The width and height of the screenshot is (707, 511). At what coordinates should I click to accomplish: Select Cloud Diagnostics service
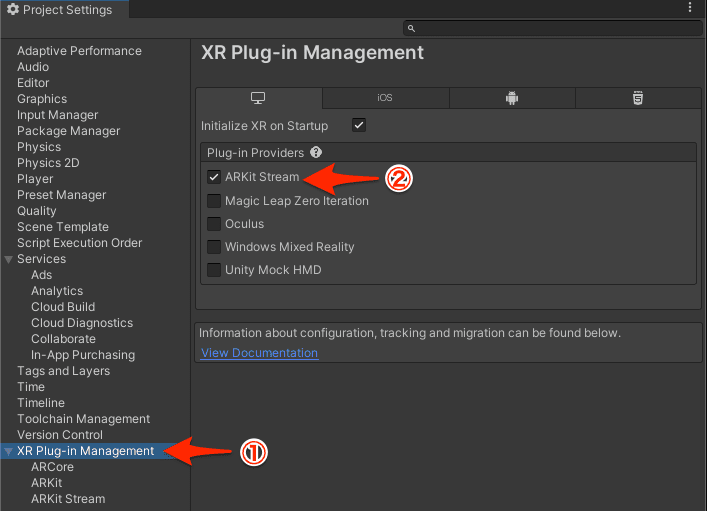click(82, 323)
